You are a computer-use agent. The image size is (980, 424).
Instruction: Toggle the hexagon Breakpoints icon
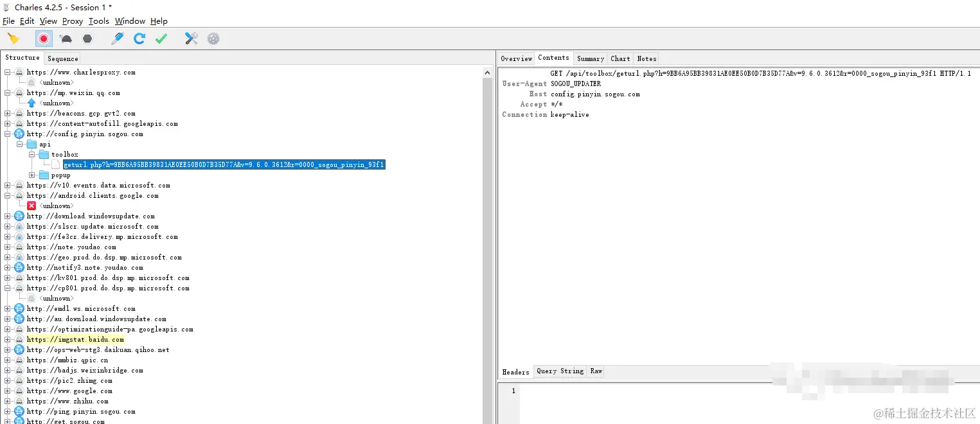pyautogui.click(x=87, y=39)
